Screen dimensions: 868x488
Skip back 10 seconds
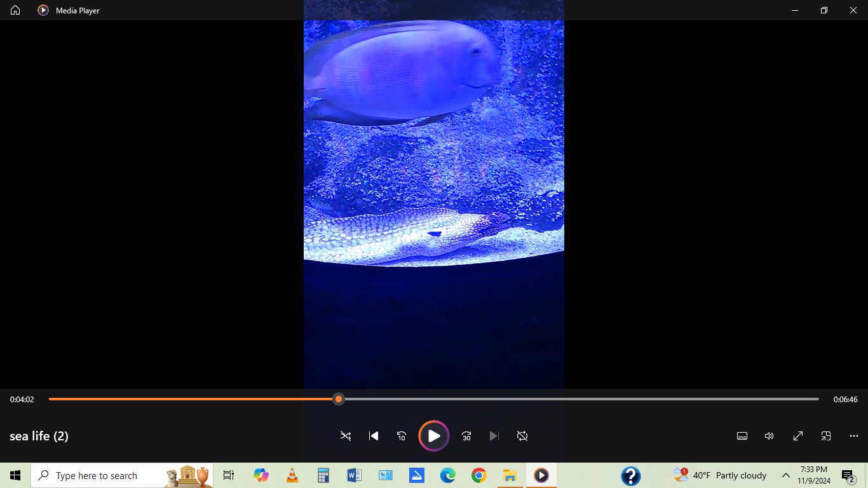click(x=402, y=436)
